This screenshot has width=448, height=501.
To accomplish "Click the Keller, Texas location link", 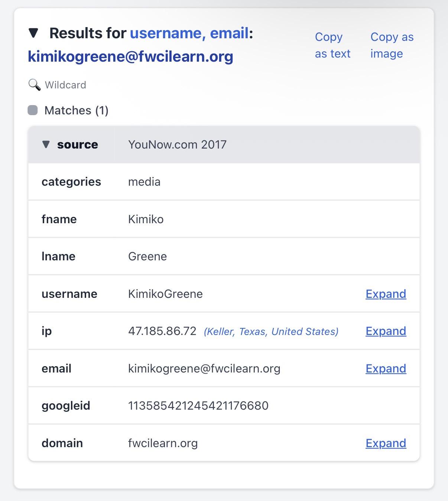I will [271, 331].
